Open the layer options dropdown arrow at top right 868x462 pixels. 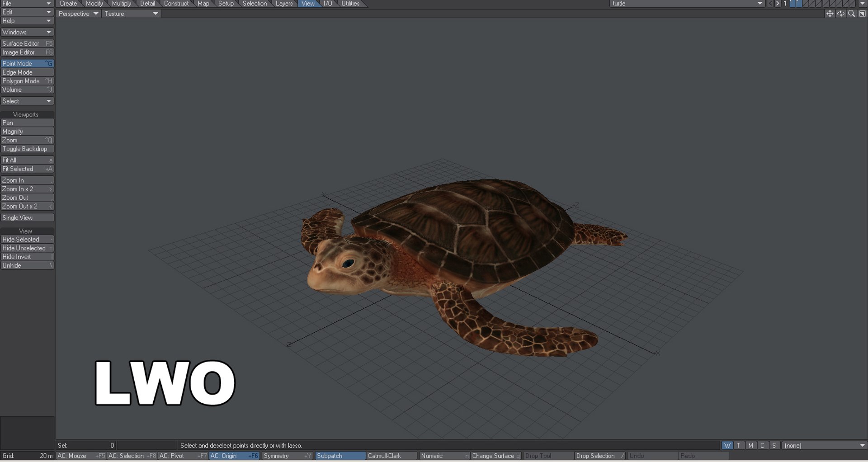(862, 4)
